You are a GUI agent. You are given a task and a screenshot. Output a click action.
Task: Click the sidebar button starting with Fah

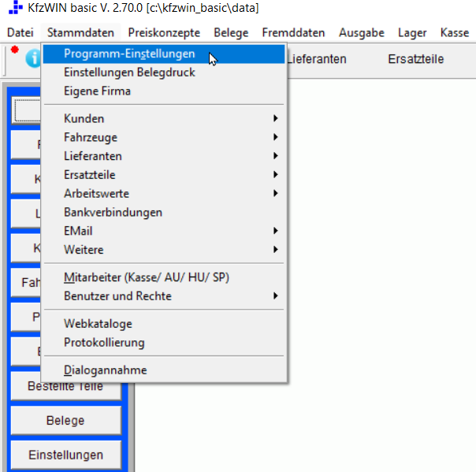(26, 283)
